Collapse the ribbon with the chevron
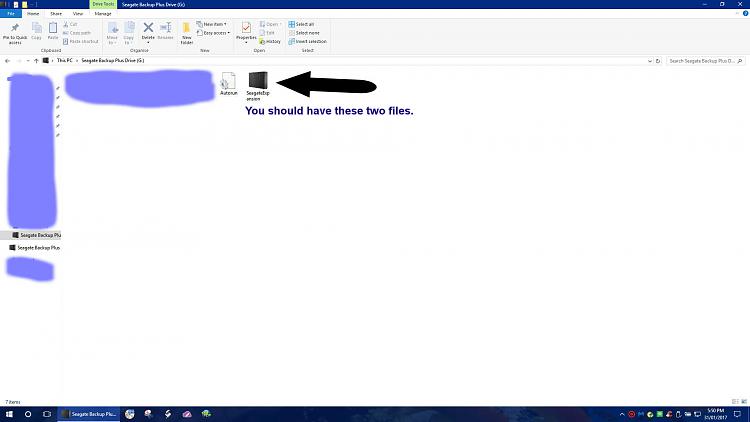 click(x=737, y=13)
